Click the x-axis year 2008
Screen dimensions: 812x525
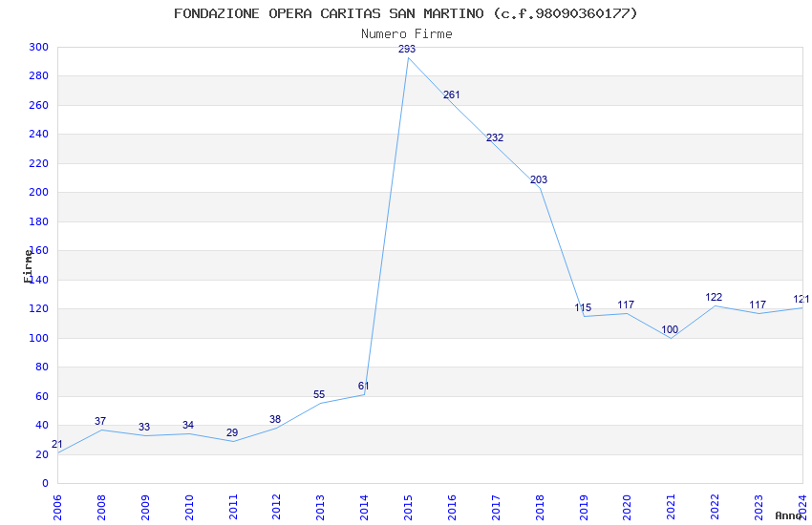(101, 508)
